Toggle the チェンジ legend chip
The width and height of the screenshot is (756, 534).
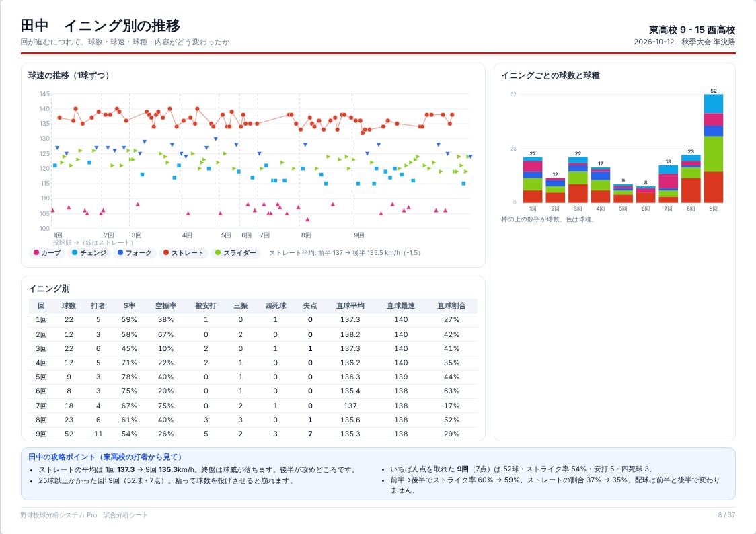(x=89, y=253)
